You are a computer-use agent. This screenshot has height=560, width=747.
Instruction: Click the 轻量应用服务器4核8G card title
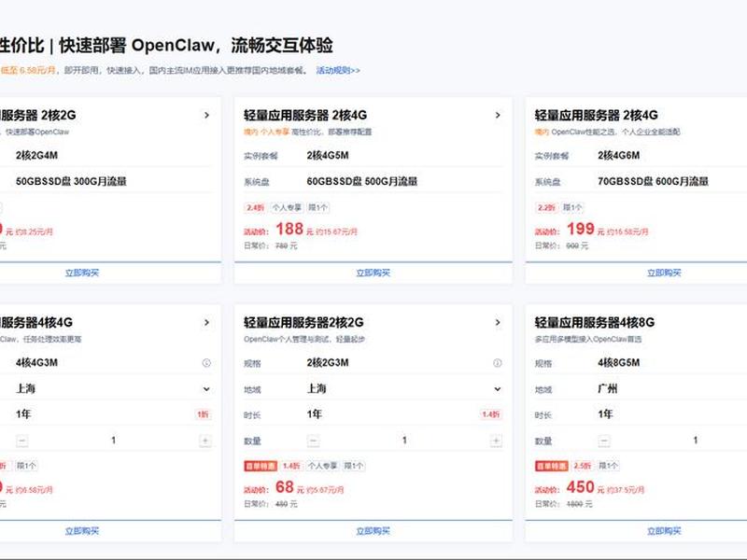[x=595, y=323]
